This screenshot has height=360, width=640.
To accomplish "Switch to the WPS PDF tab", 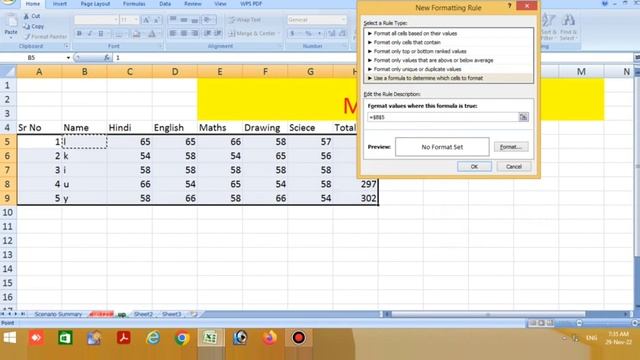I will click(x=251, y=4).
